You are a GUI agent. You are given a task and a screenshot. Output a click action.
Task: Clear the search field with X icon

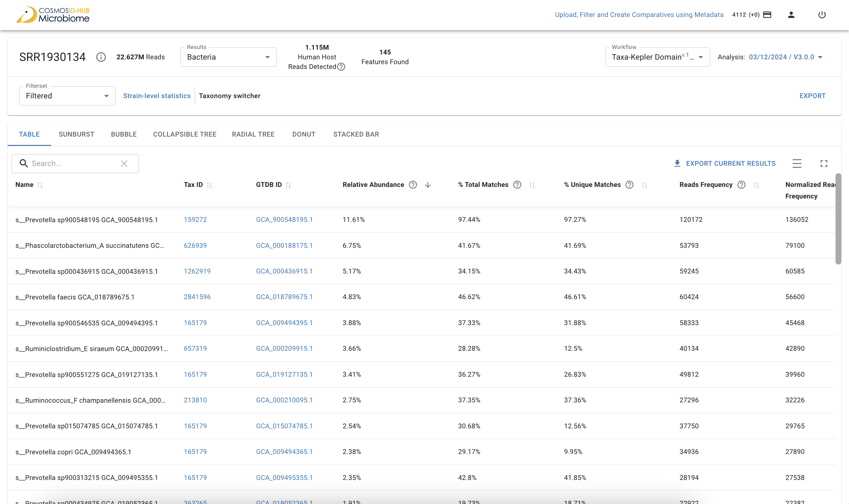tap(124, 164)
